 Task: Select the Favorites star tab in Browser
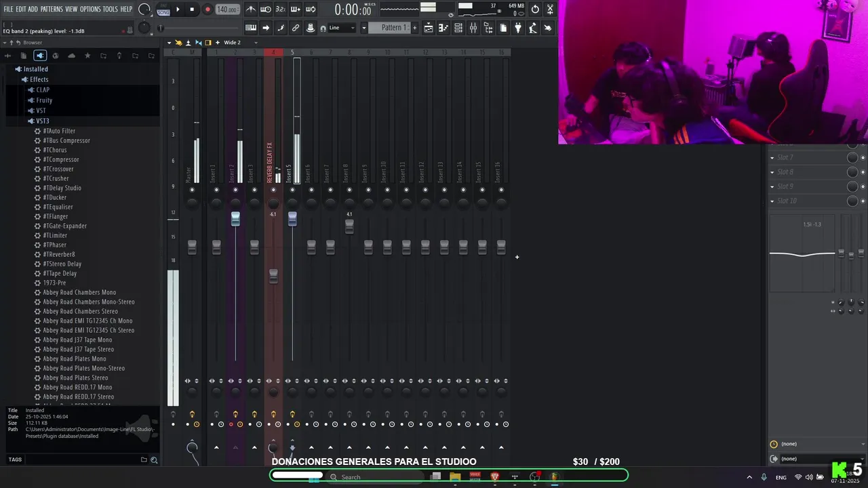click(x=87, y=56)
